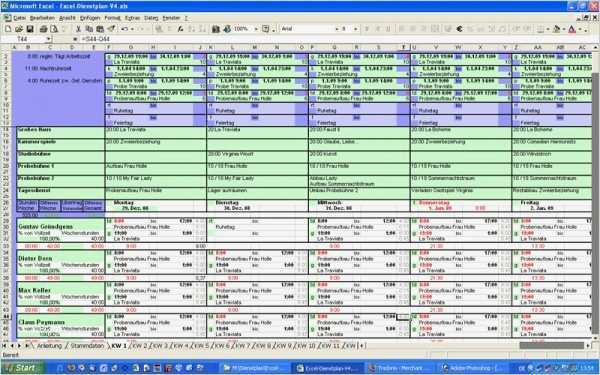Open the font size dropdown
Image resolution: width=600 pixels, height=375 pixels.
pos(355,29)
